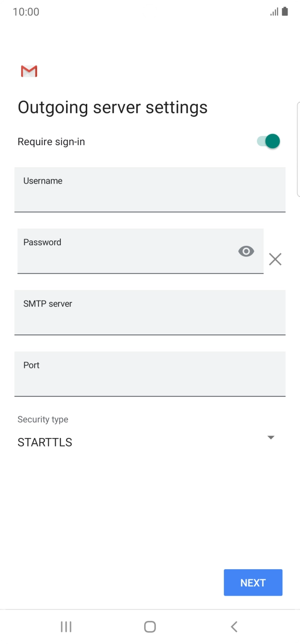Tap the battery status icon
Screen dimensions: 300x644
(284, 11)
